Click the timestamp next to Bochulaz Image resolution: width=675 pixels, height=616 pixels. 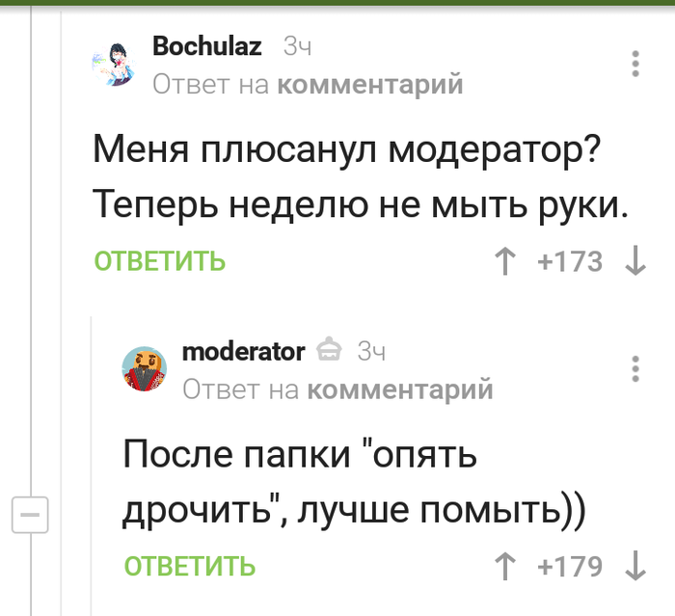coord(297,46)
